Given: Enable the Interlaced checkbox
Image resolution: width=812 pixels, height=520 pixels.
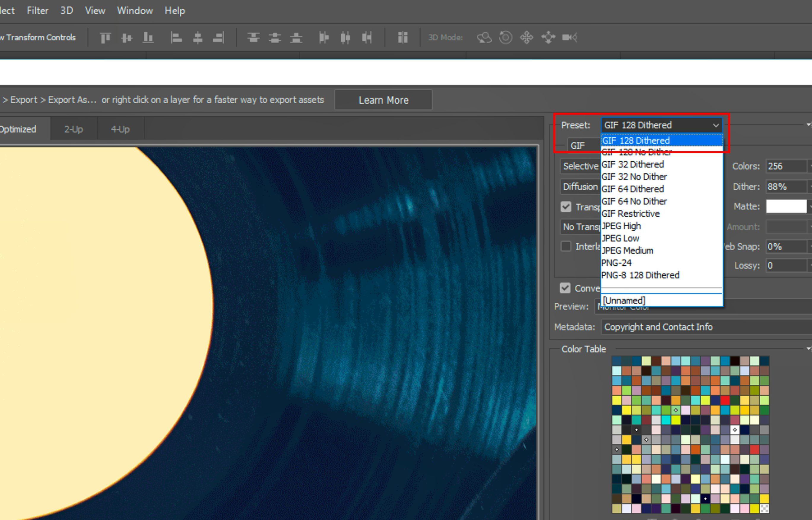Looking at the screenshot, I should [x=566, y=246].
